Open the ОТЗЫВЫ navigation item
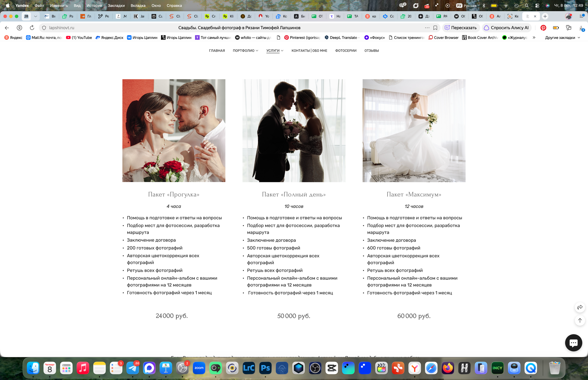The width and height of the screenshot is (588, 380). pyautogui.click(x=371, y=51)
